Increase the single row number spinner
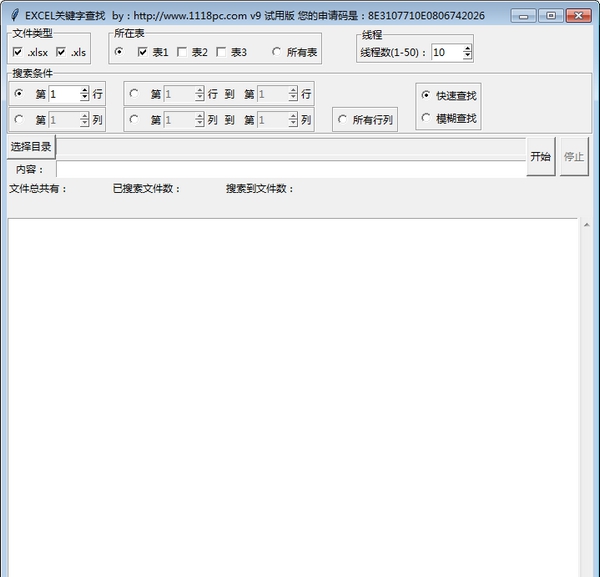Screen dimensions: 600x577 [x=84, y=90]
